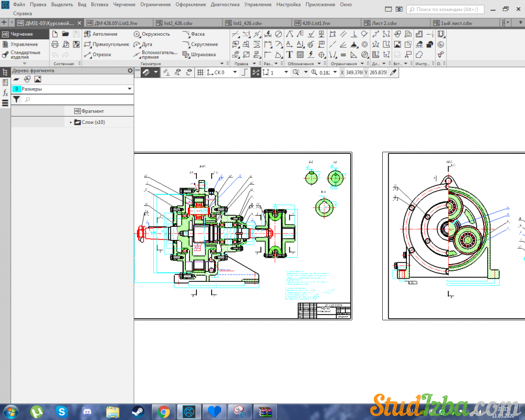Screen dimensions: 525x420
Task: Open the snapping magnet dropdown arrow
Action: 156,72
